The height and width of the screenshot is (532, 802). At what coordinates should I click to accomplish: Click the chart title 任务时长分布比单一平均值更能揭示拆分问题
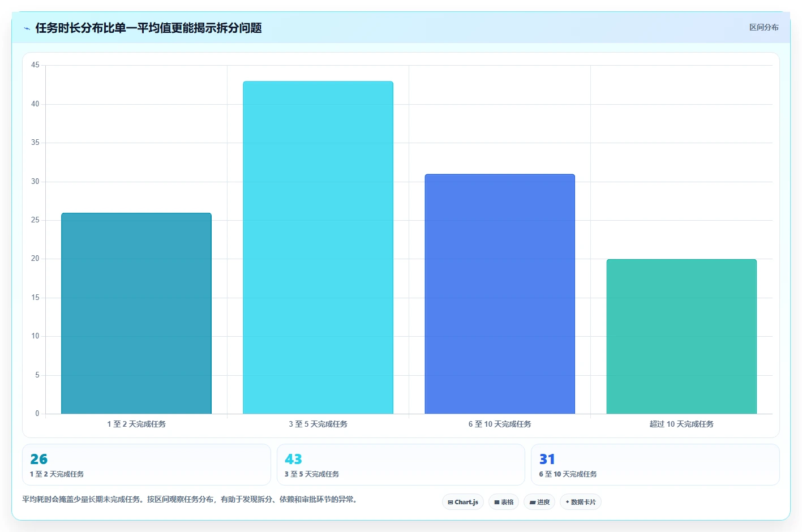click(148, 28)
